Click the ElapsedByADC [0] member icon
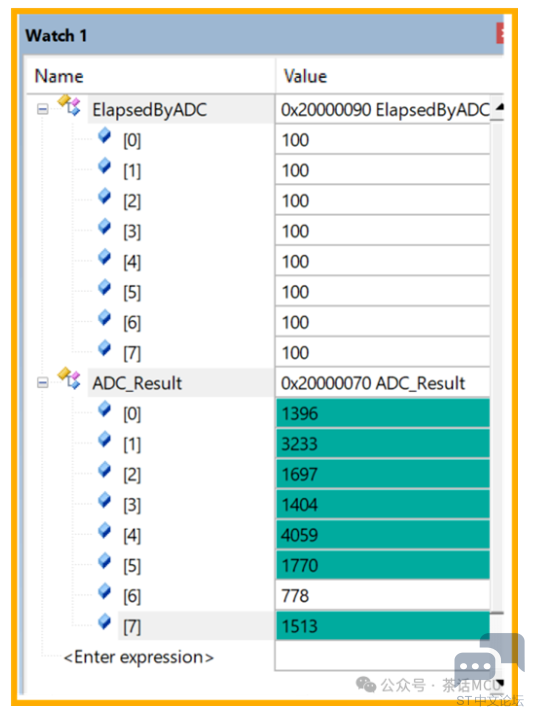The width and height of the screenshot is (533, 716). (105, 136)
